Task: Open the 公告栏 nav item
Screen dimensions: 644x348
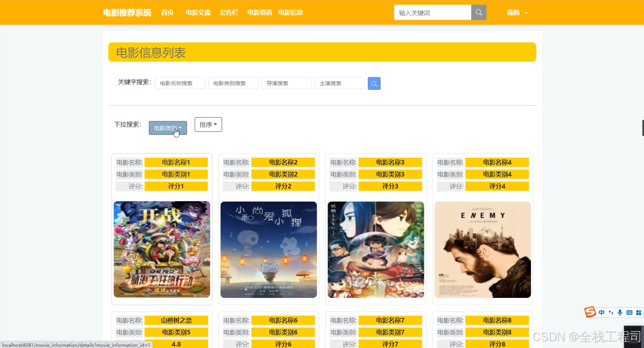Action: (229, 12)
